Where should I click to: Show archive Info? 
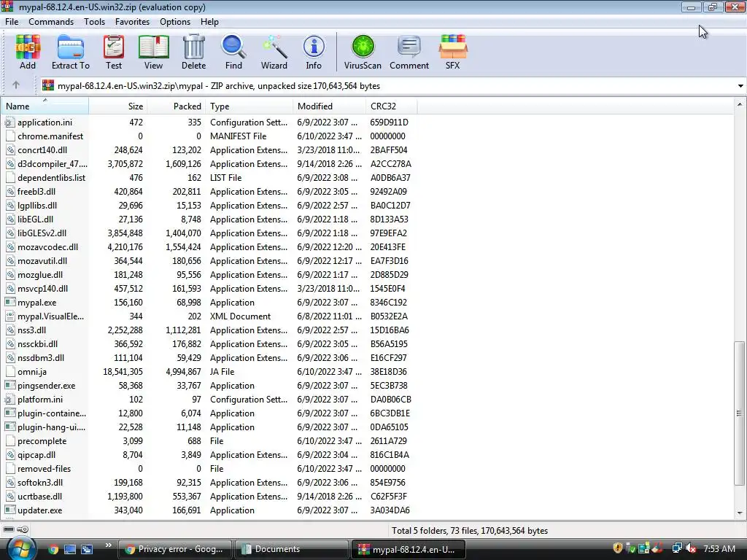(x=314, y=52)
